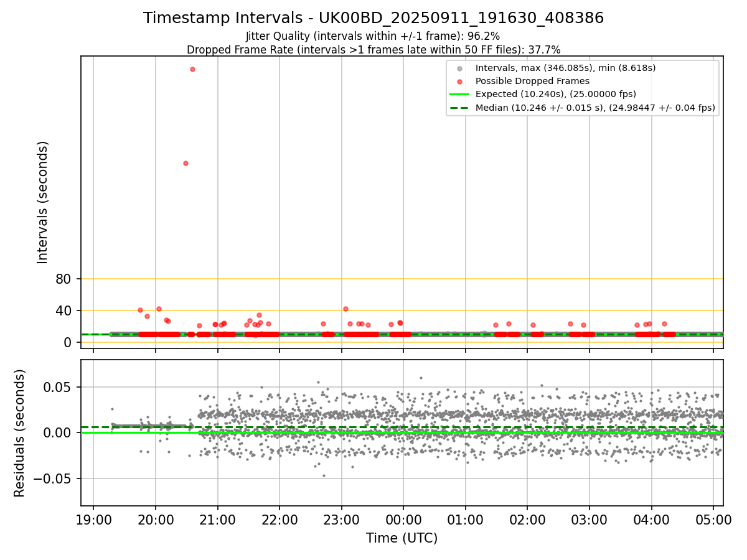Click the highest red outlier point near 346 seconds
Screen dimensions: 747x560
click(x=192, y=69)
